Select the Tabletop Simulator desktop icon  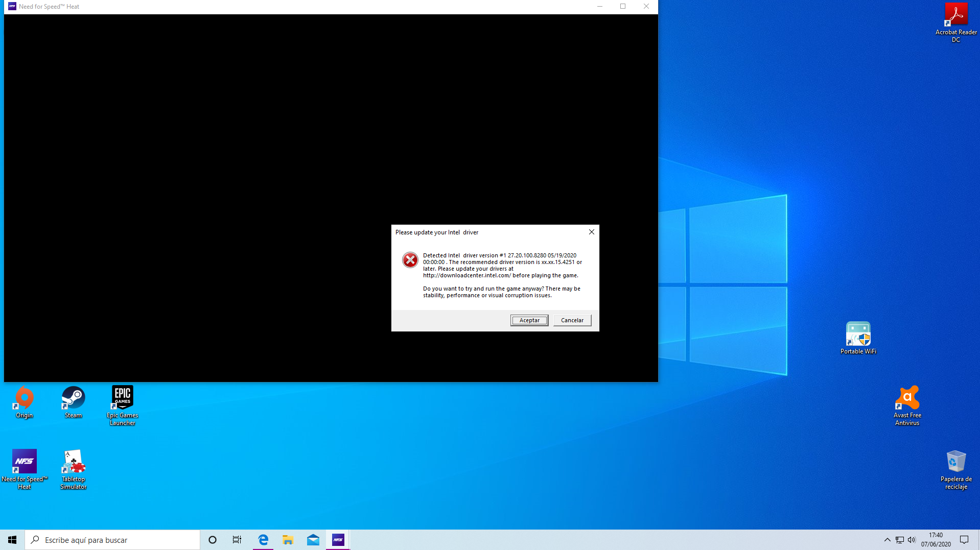click(x=73, y=468)
